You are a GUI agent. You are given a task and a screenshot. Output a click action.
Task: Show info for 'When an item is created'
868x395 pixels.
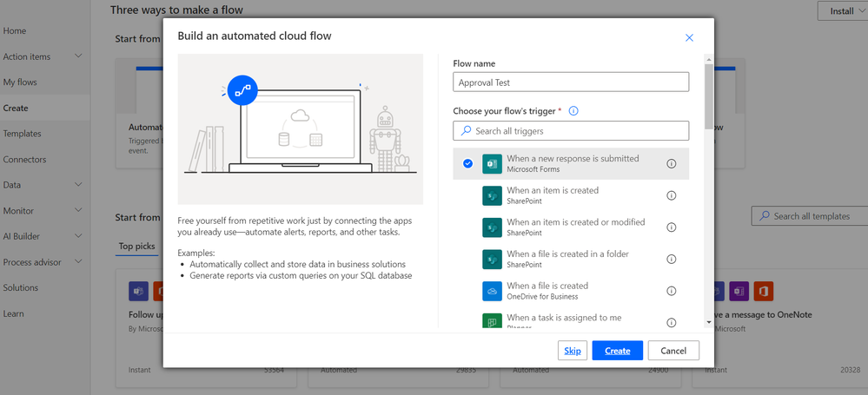pyautogui.click(x=672, y=196)
